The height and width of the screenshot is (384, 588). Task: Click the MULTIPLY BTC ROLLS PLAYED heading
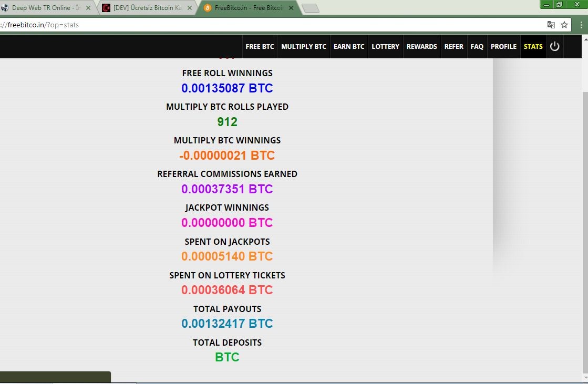(227, 107)
